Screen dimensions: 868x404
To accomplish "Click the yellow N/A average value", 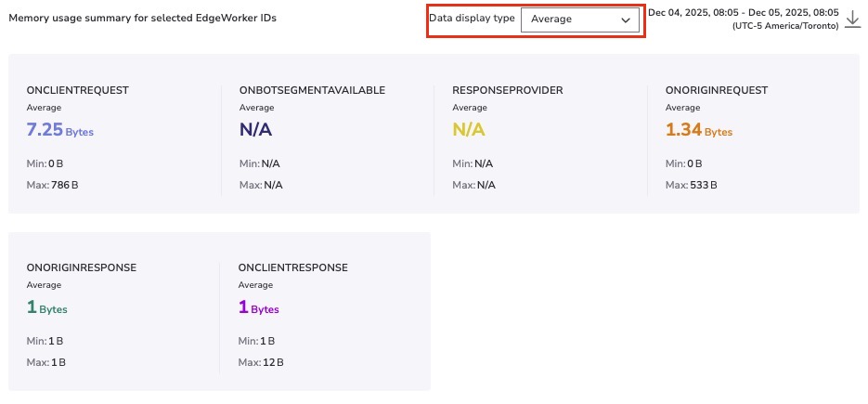I will point(469,130).
